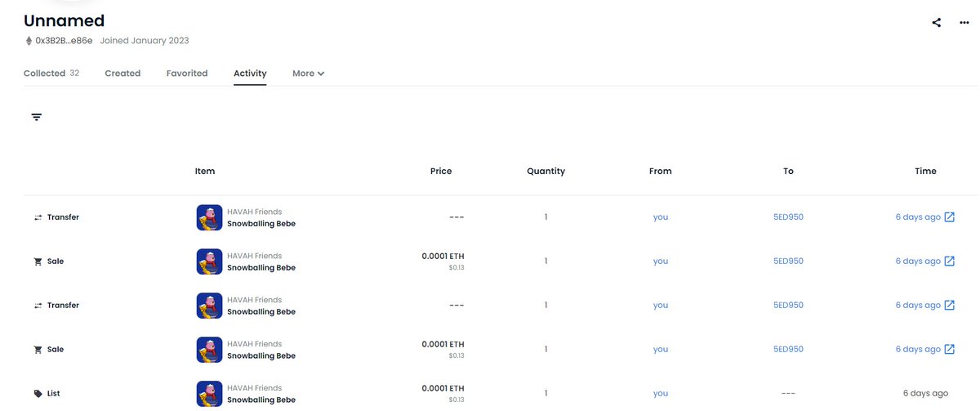Open external link icon in first Transfer row
Viewport: 980px width, 411px height.
[x=950, y=217]
